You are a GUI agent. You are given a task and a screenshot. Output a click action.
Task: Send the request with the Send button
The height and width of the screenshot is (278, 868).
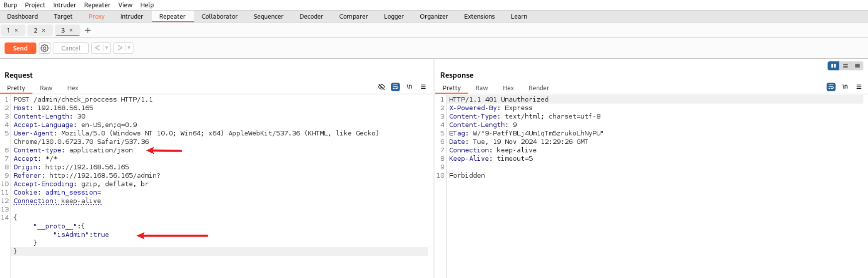(20, 48)
